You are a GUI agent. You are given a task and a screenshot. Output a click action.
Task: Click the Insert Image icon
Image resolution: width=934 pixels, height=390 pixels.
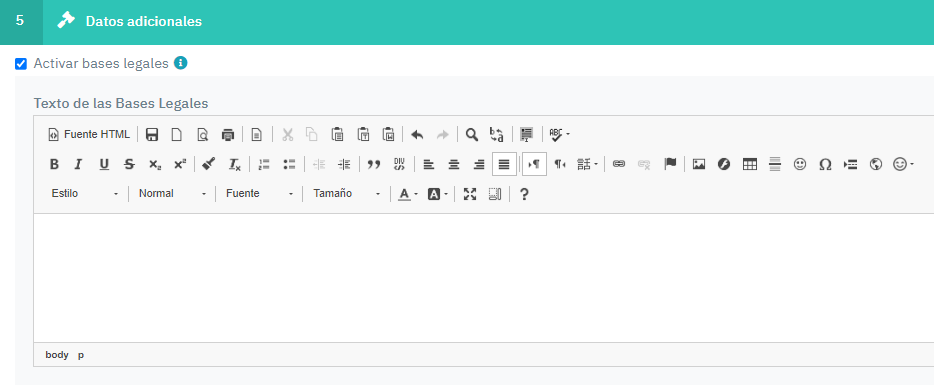[x=699, y=164]
